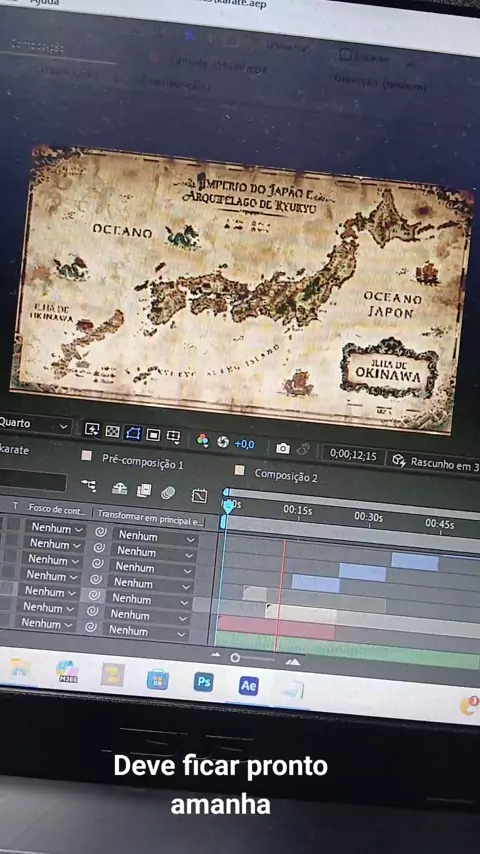480x854 pixels.
Task: Toggle the hide shy layers icon
Action: coord(119,488)
